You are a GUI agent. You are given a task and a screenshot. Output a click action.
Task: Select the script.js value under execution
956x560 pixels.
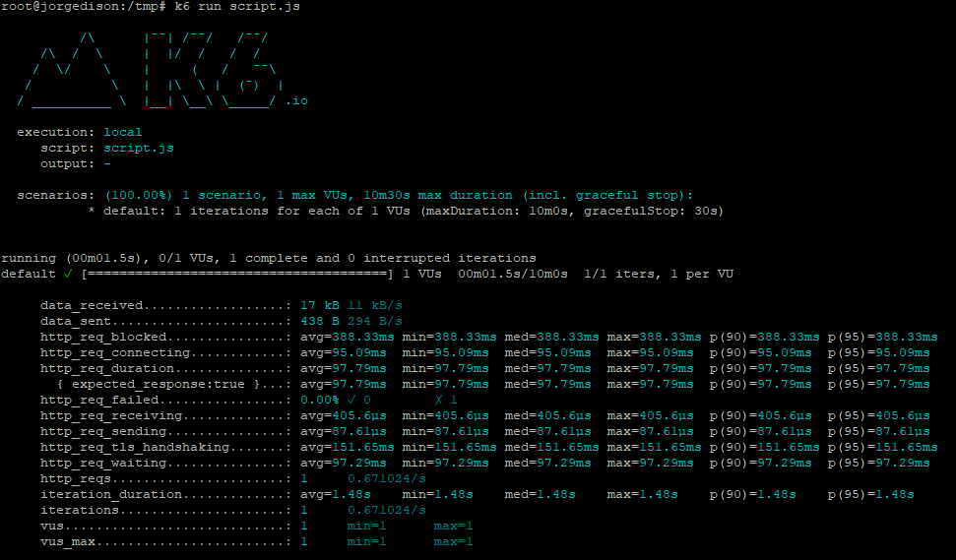click(x=138, y=148)
